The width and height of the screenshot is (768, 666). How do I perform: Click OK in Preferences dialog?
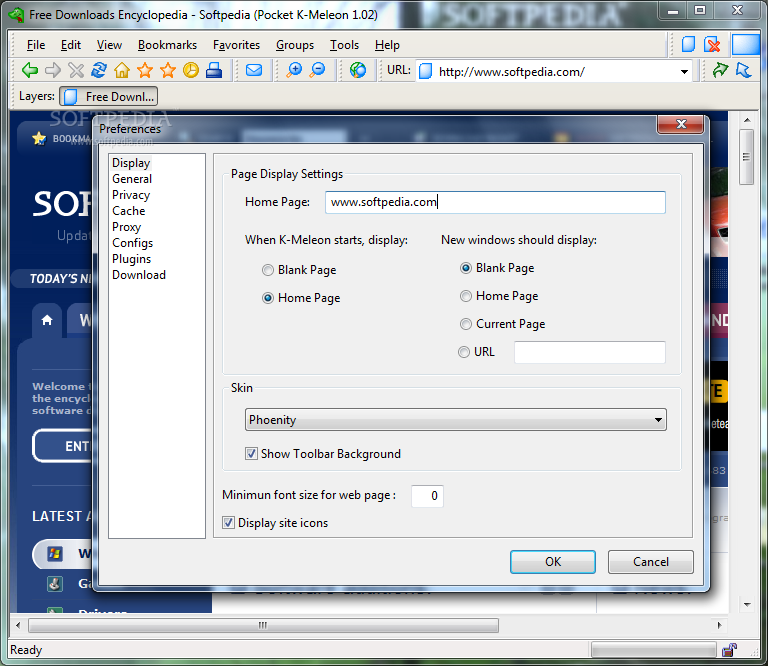point(553,562)
